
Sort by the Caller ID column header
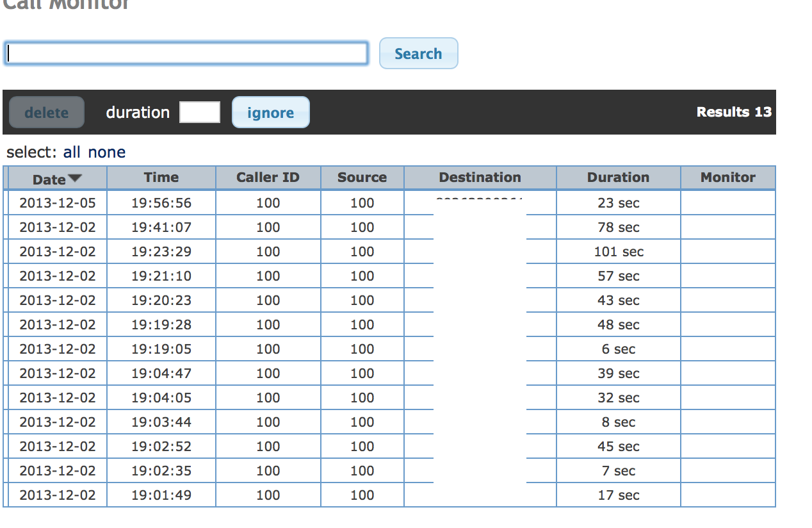[268, 177]
